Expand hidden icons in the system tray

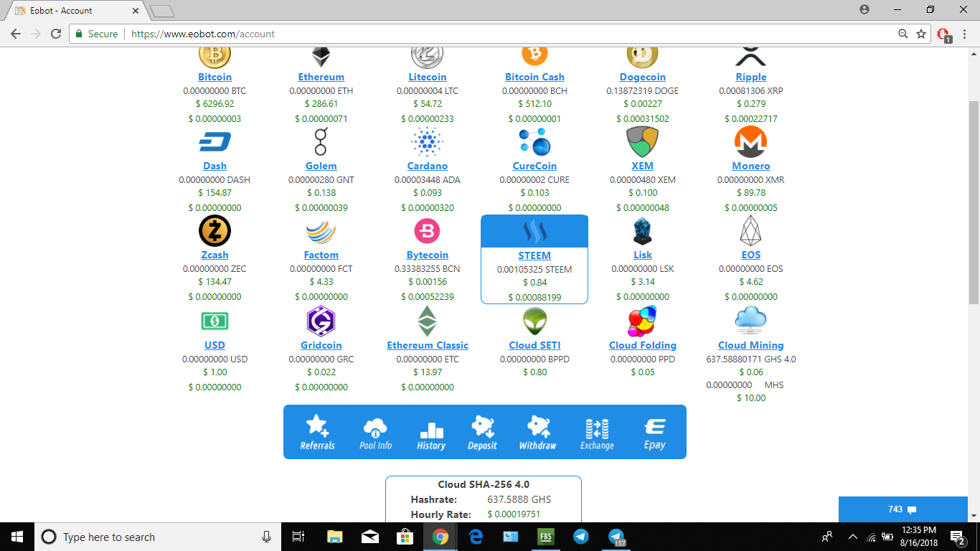click(x=852, y=536)
